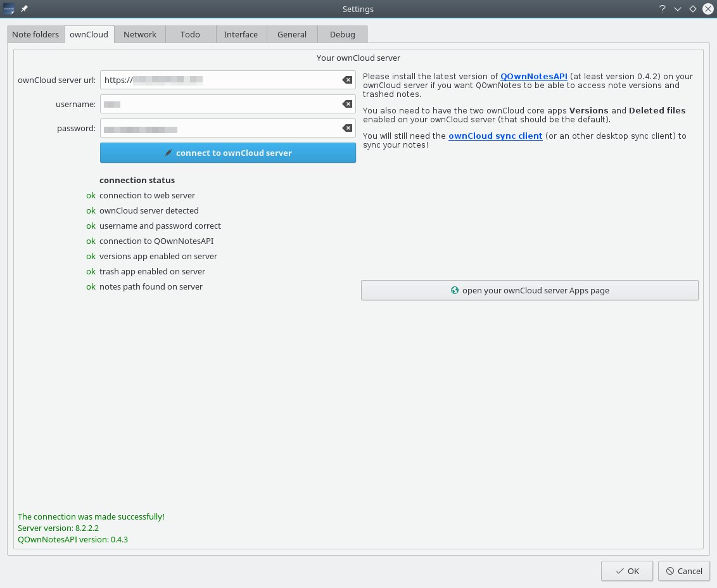This screenshot has width=717, height=588.
Task: Switch to the Note folders tab
Action: pos(35,34)
